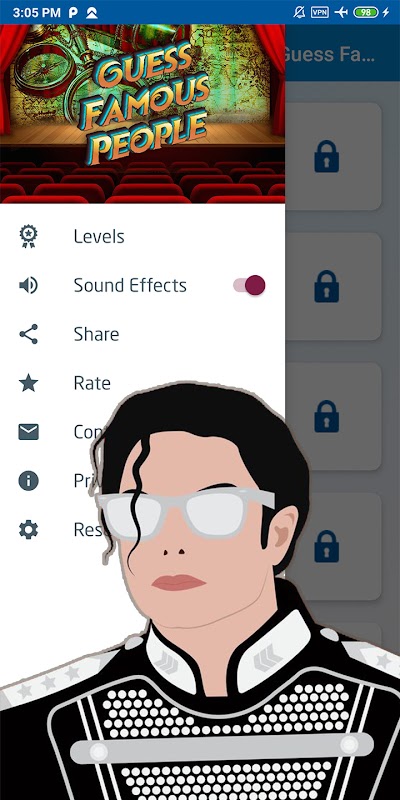Tap the airplane mode status icon
The width and height of the screenshot is (400, 800).
tap(341, 12)
